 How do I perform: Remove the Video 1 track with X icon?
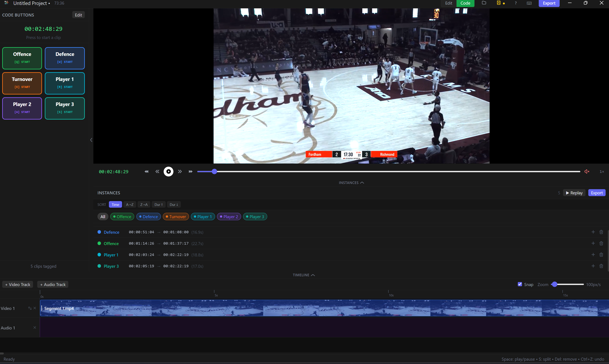click(x=35, y=308)
